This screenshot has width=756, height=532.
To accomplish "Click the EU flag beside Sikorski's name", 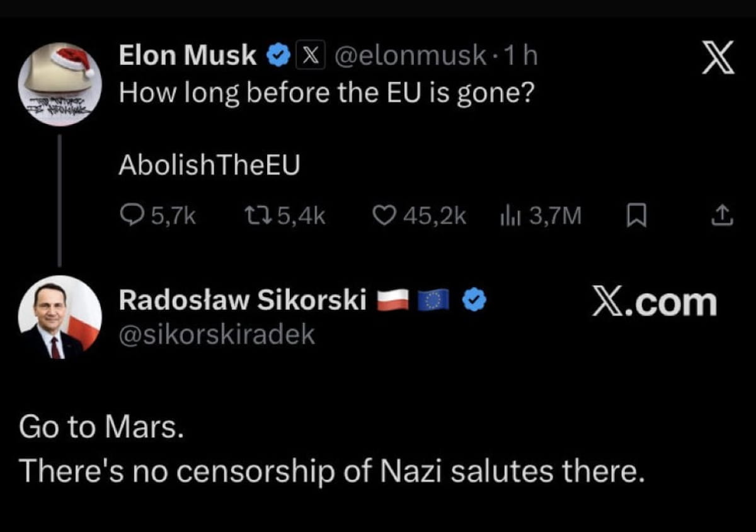I will pos(433,302).
